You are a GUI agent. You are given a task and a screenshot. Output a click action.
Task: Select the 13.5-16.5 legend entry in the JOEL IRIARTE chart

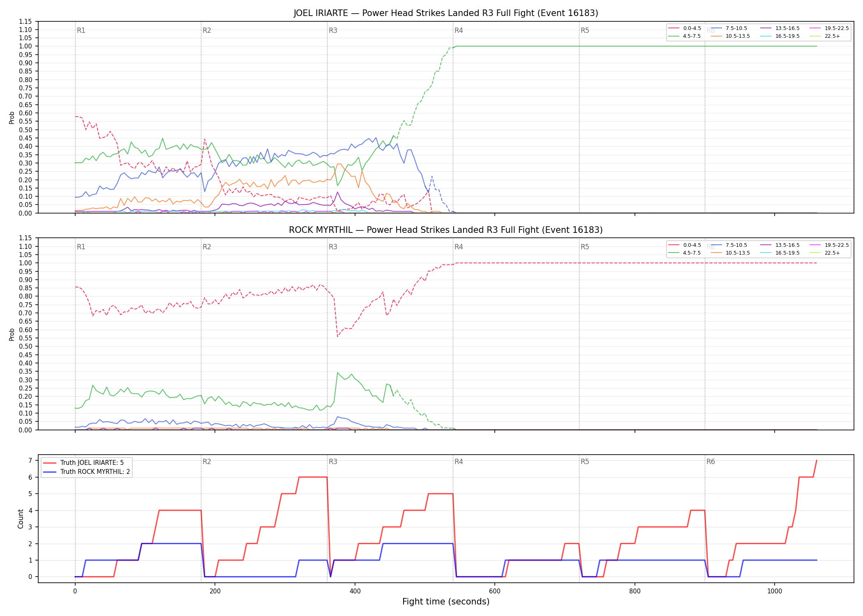780,28
